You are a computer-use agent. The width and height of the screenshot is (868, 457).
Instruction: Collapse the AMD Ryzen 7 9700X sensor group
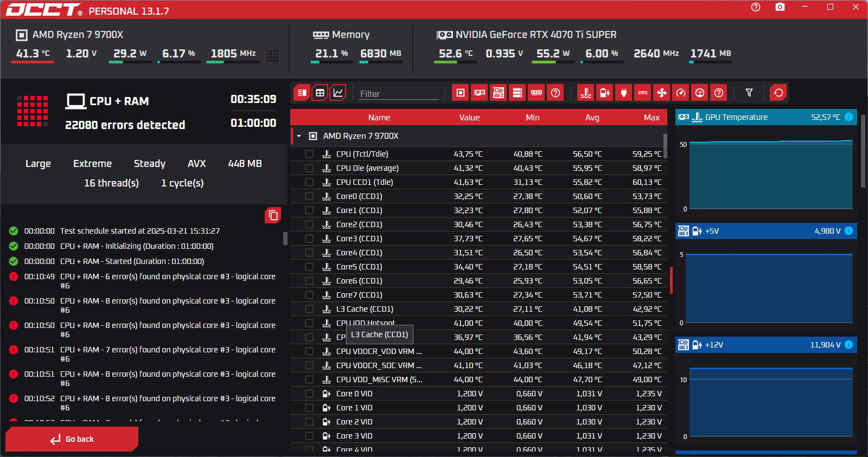[x=299, y=136]
